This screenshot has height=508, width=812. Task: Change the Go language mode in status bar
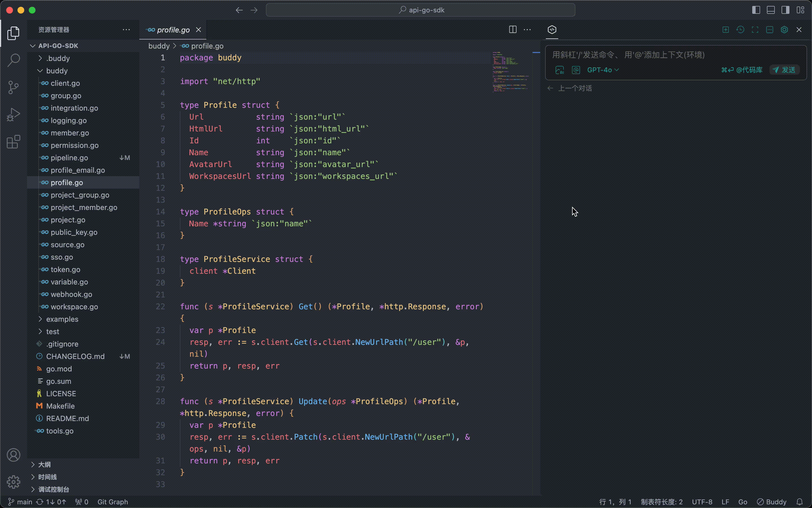[x=743, y=502]
